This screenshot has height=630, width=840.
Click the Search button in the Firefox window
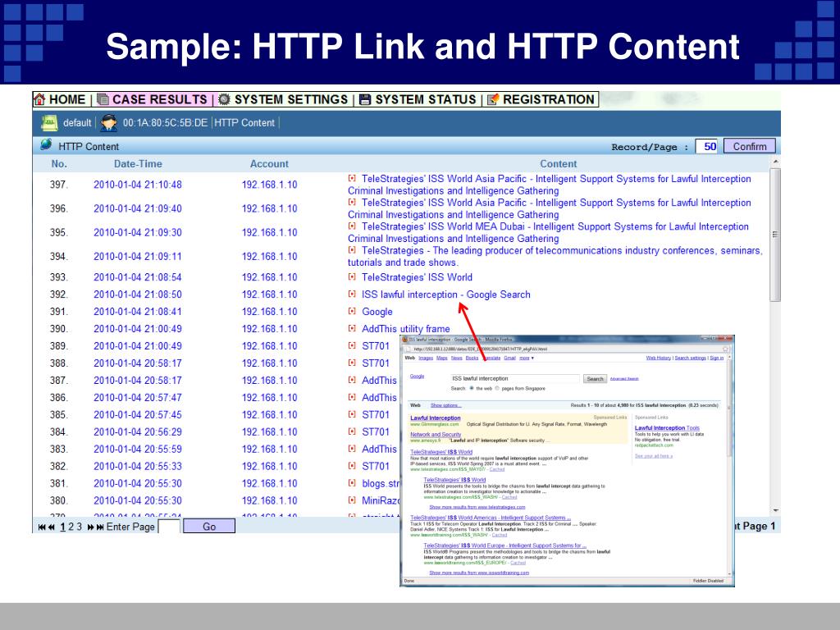pos(595,379)
